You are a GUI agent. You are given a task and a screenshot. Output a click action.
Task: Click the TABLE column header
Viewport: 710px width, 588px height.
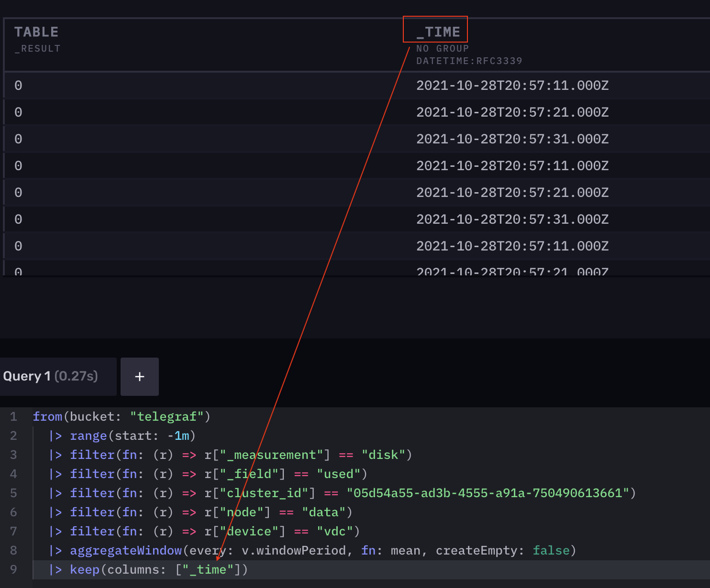pyautogui.click(x=36, y=32)
